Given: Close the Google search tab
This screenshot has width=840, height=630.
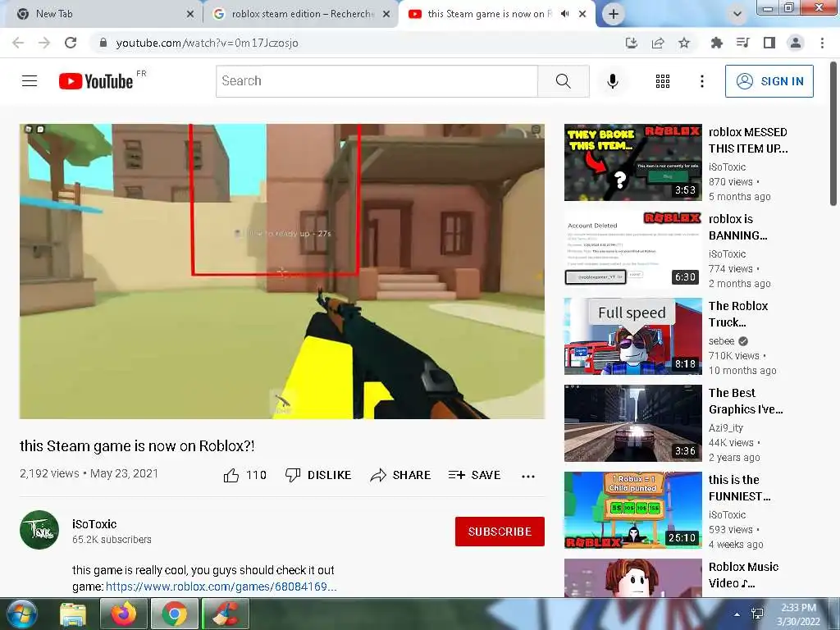Looking at the screenshot, I should 386,14.
